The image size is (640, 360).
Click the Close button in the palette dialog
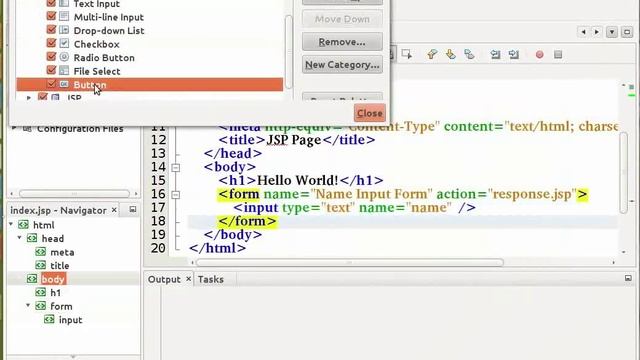tap(370, 113)
